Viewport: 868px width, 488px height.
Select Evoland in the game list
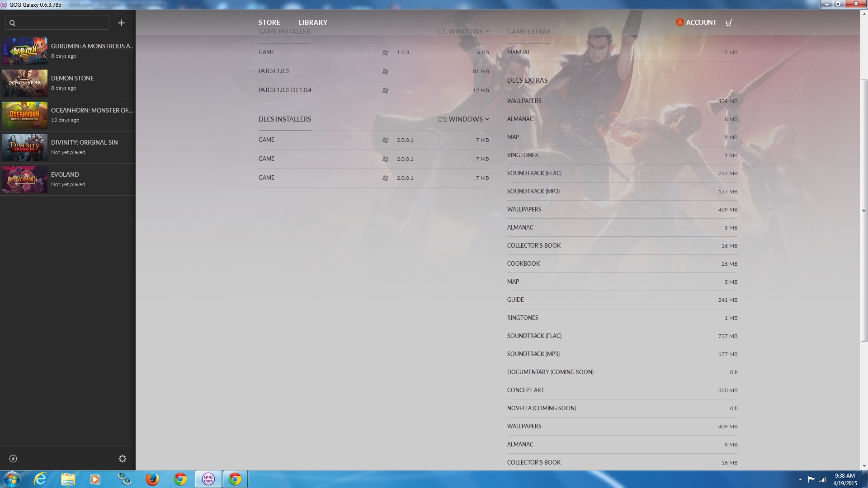coord(68,179)
